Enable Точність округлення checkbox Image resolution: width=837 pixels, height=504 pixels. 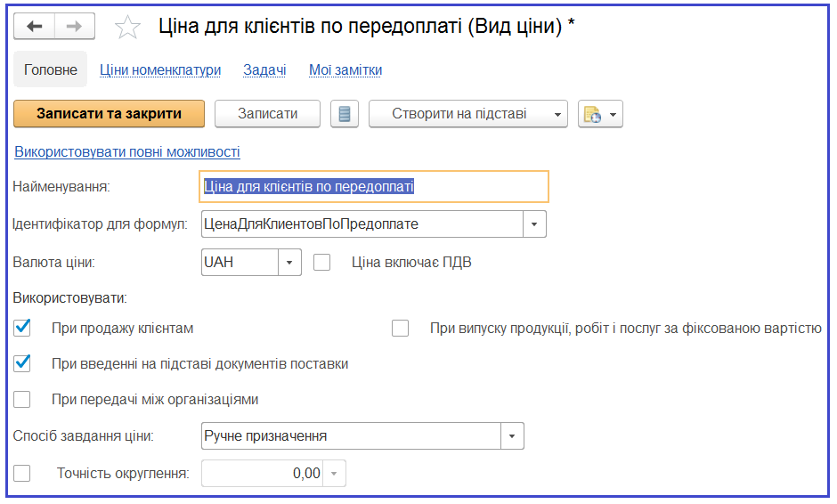click(x=22, y=473)
